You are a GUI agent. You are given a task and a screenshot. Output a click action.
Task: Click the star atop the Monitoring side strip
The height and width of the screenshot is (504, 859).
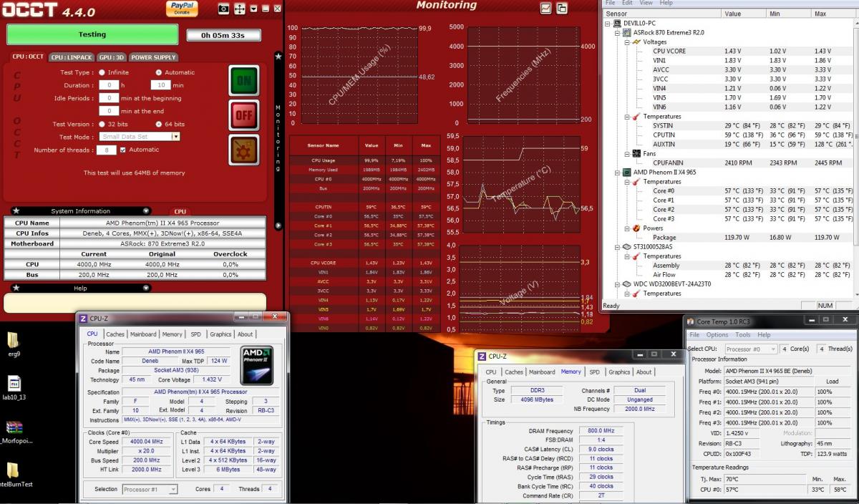point(278,56)
